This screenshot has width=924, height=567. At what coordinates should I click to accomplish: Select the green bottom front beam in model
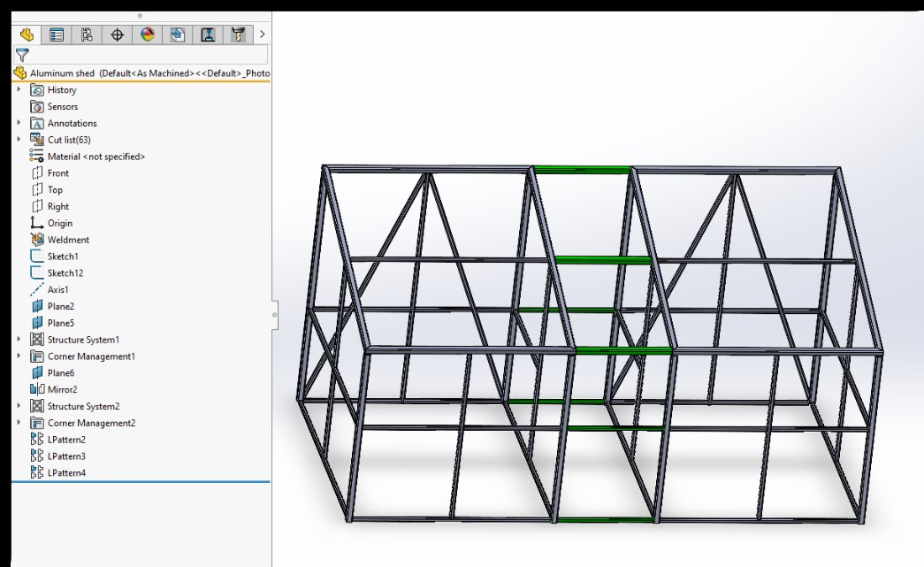pos(605,520)
